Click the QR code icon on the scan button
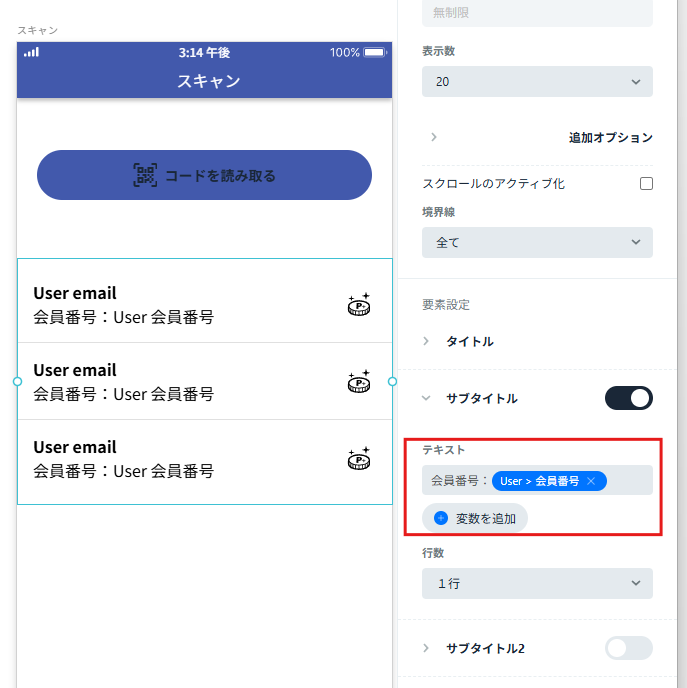 coord(145,175)
